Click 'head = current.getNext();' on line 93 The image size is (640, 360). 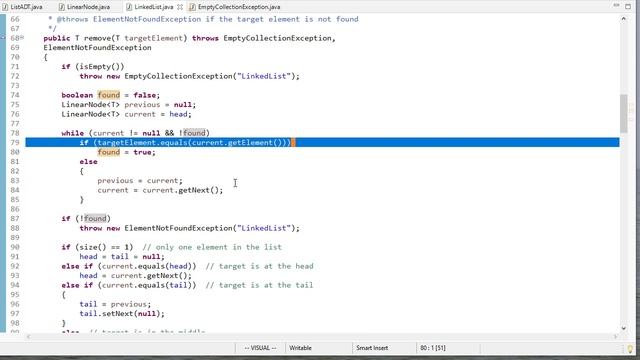tap(136, 276)
